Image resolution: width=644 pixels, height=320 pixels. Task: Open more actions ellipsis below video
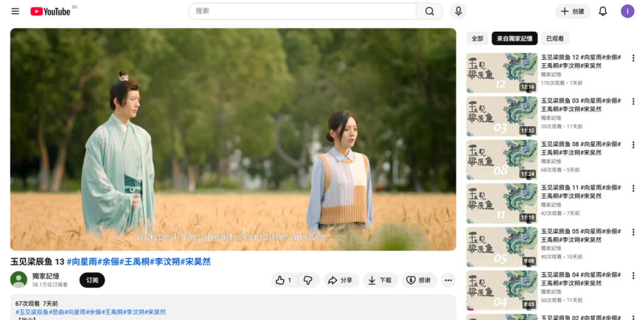tap(448, 280)
